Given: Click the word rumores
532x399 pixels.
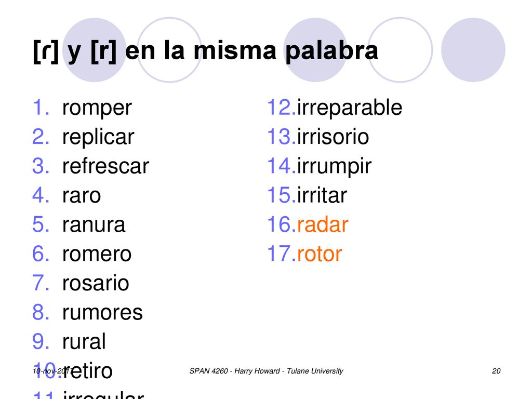Looking at the screenshot, I should tap(102, 313).
